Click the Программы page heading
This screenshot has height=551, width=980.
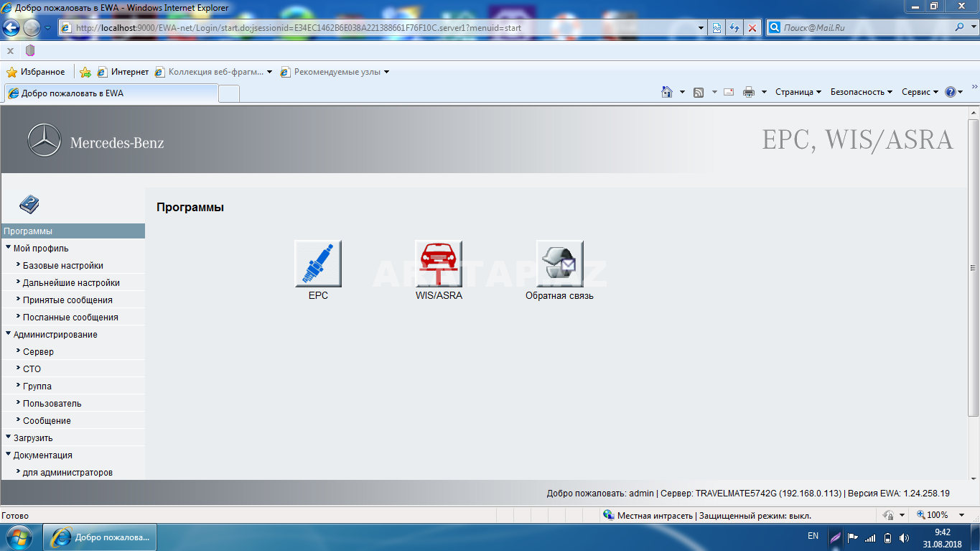click(190, 208)
